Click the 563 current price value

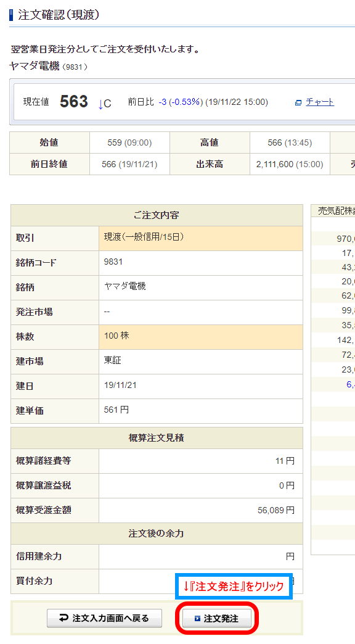(x=74, y=101)
